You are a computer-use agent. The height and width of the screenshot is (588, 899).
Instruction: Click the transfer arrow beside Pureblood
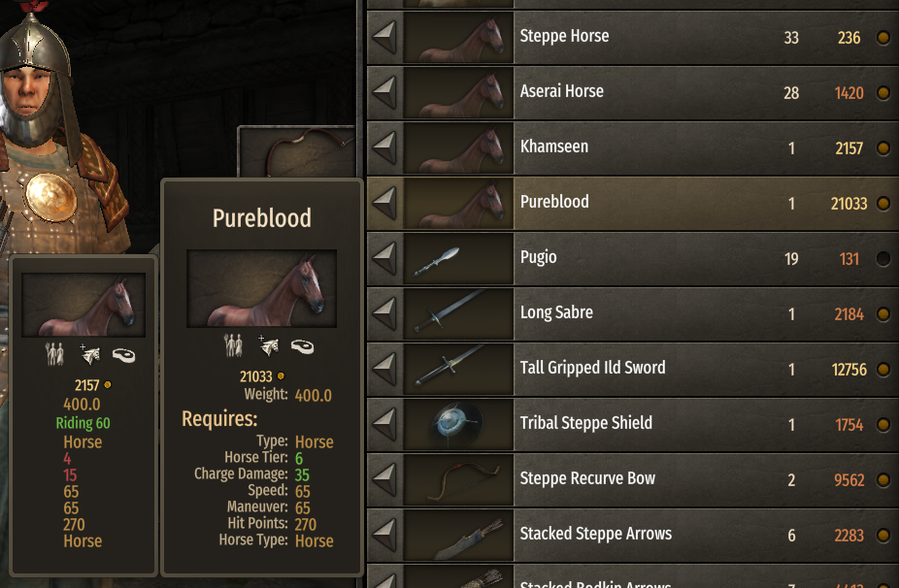coord(384,204)
